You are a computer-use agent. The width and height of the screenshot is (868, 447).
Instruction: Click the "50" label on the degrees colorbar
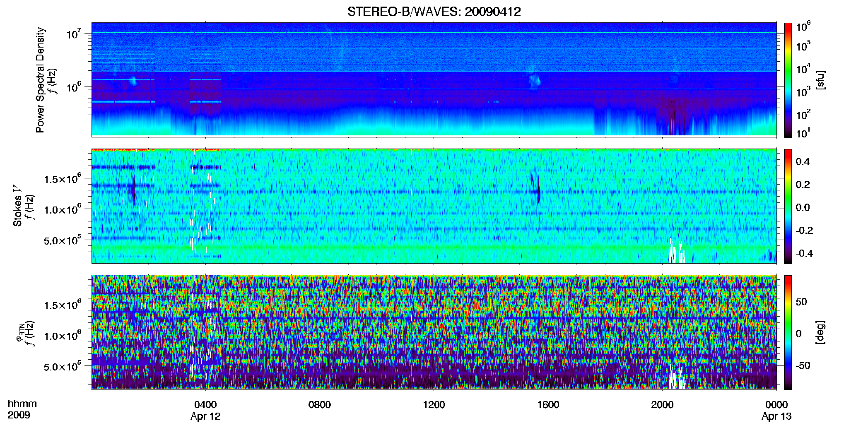pos(801,302)
